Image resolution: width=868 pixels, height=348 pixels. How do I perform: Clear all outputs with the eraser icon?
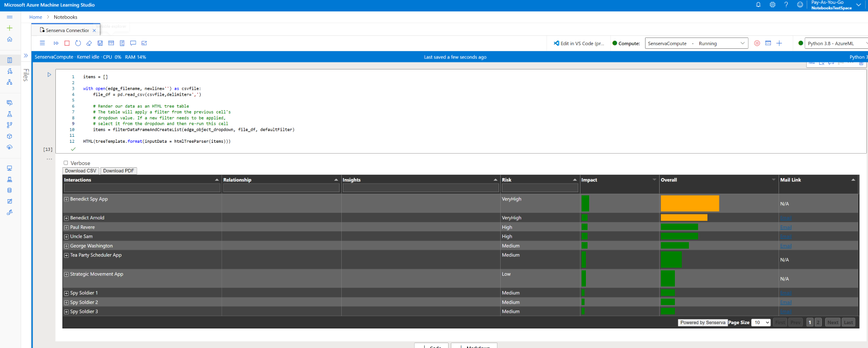pyautogui.click(x=89, y=43)
